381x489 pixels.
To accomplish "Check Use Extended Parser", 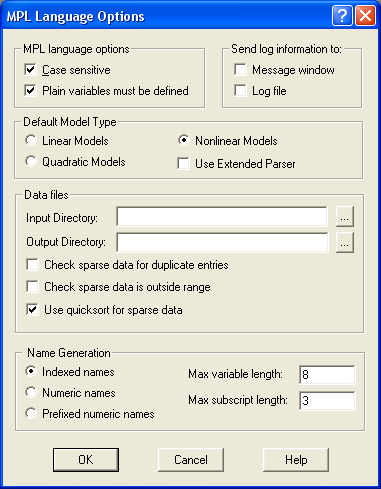I will [x=183, y=164].
